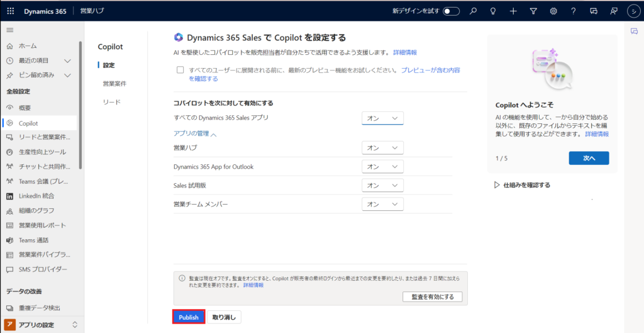Click the 組織のグラフ icon
644x333 pixels.
10,211
